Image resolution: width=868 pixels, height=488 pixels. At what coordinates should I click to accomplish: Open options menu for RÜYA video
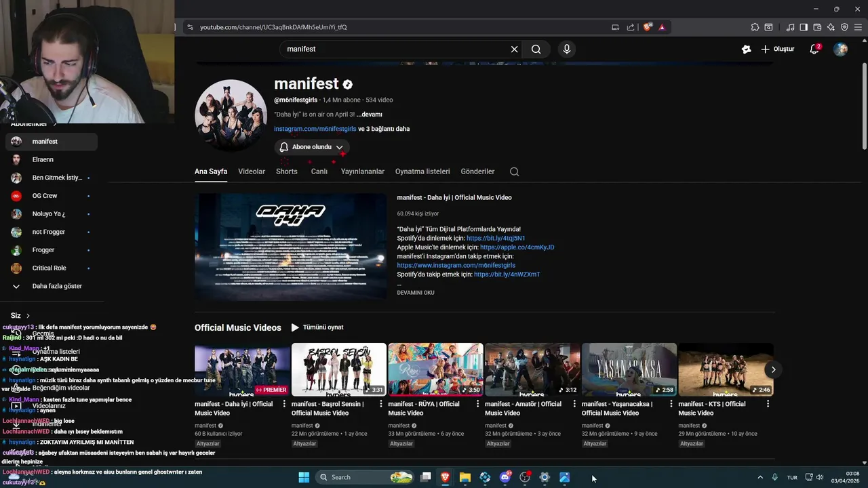(x=477, y=404)
